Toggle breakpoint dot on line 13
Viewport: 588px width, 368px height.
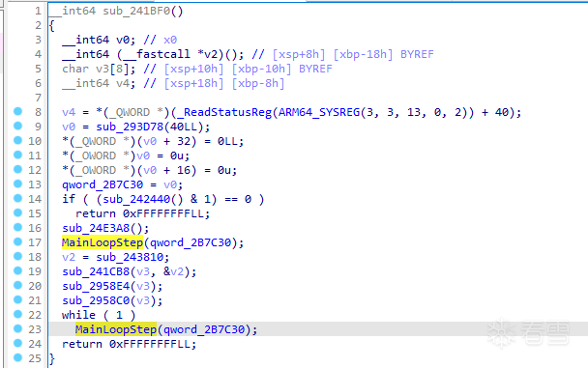tap(17, 184)
